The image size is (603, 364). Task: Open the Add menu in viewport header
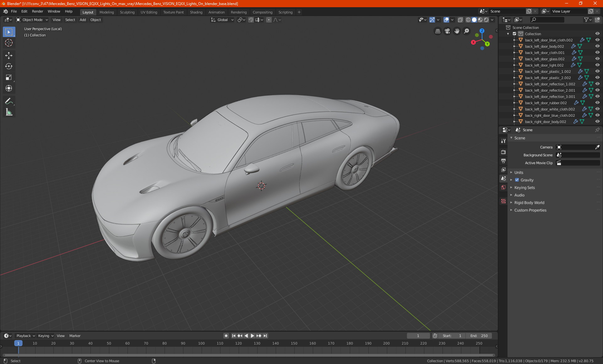(83, 20)
